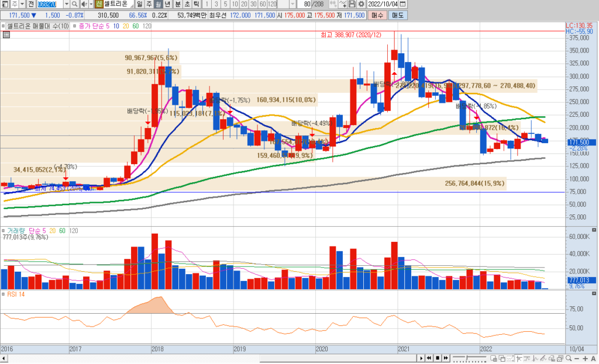
Task: Open chart settings gear icon
Action: click(x=361, y=4)
